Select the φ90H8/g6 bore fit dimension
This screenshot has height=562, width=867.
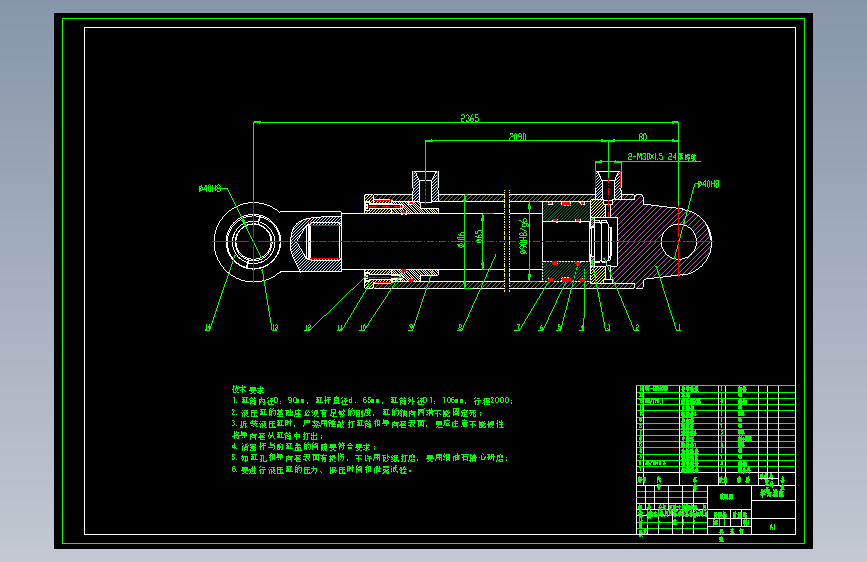pyautogui.click(x=524, y=236)
